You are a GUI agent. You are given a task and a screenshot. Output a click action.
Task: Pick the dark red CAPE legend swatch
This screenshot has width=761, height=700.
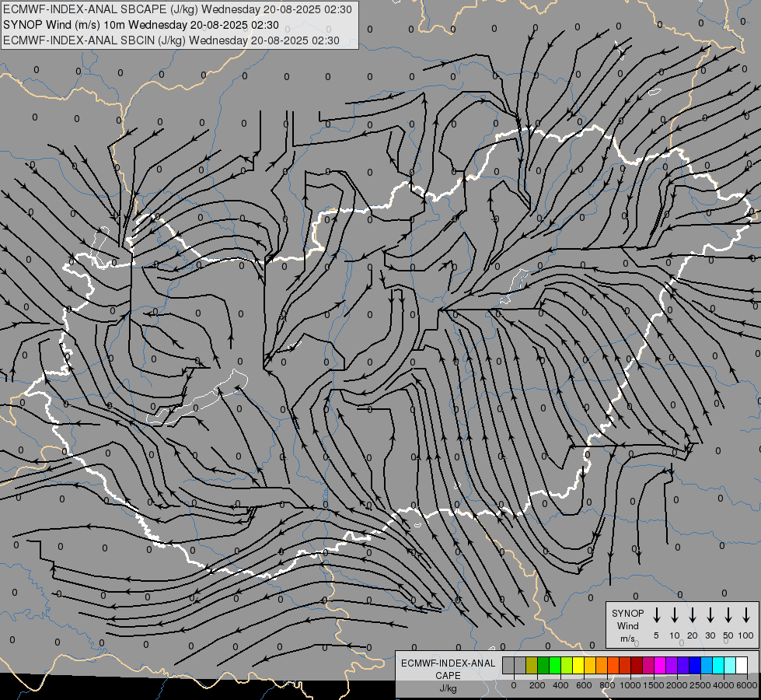637,665
